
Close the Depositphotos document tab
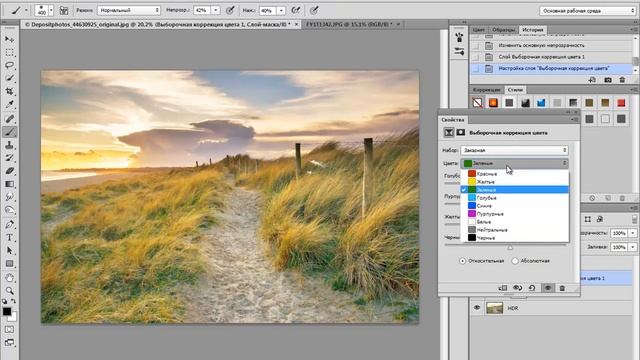(296, 24)
